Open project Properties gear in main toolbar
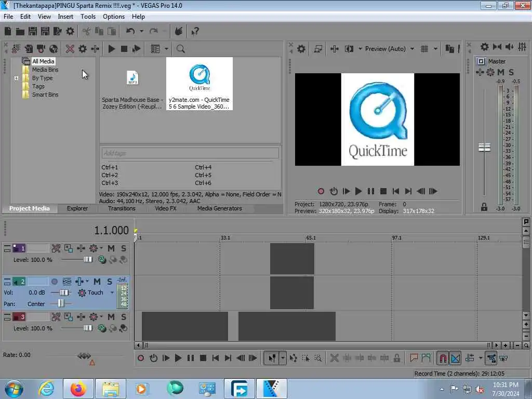 [70, 32]
